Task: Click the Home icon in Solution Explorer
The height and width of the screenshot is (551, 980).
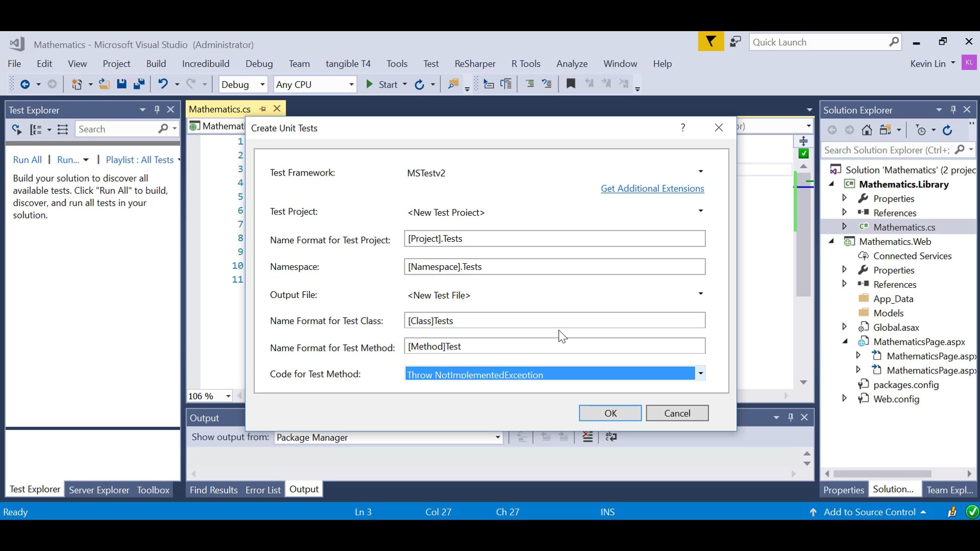Action: click(x=867, y=130)
